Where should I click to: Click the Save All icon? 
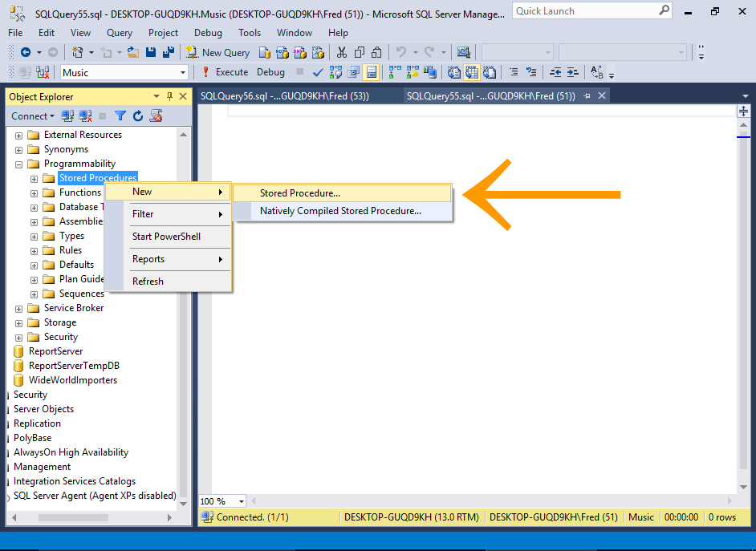click(169, 52)
